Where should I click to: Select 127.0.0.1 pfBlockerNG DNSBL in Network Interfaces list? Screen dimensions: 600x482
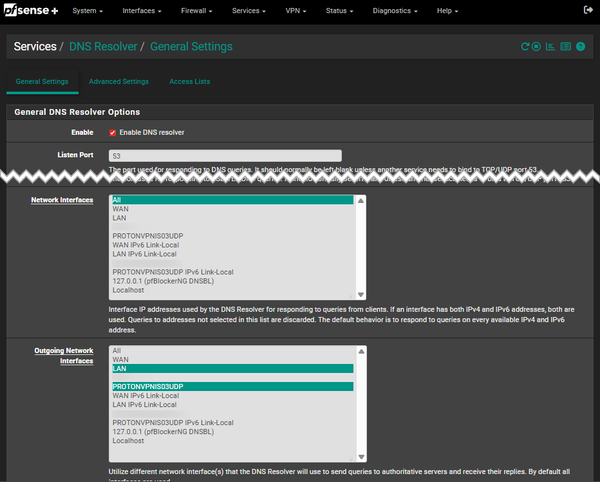[x=233, y=281]
